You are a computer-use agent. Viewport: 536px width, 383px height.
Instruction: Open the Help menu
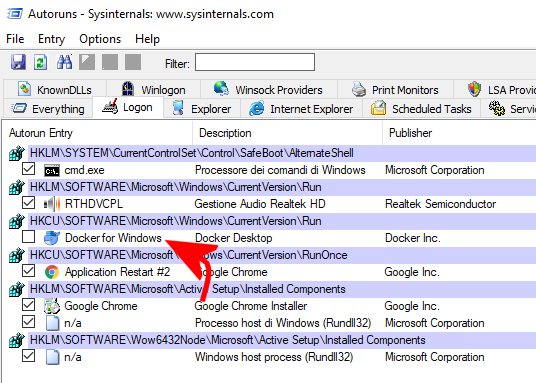(147, 39)
